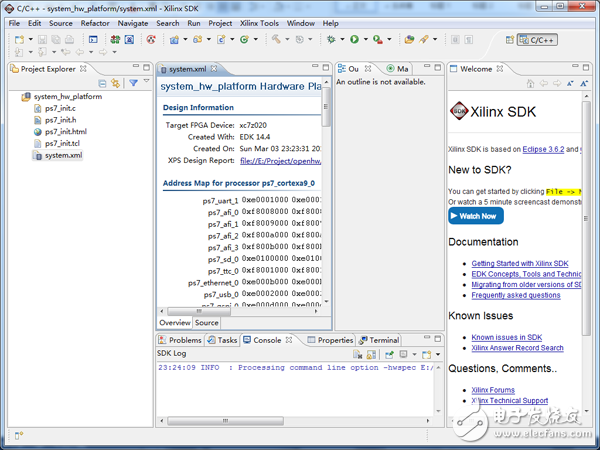Click the Watch Now button
The width and height of the screenshot is (600, 450).
[x=476, y=216]
